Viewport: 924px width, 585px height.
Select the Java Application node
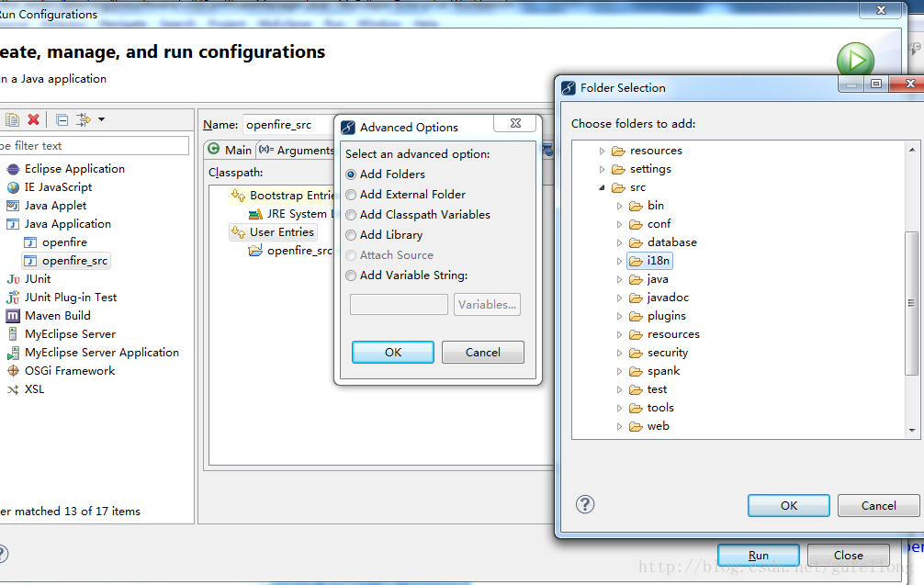[x=67, y=223]
